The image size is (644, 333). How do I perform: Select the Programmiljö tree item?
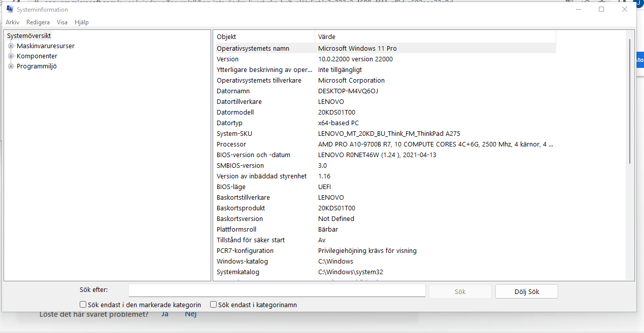[37, 66]
